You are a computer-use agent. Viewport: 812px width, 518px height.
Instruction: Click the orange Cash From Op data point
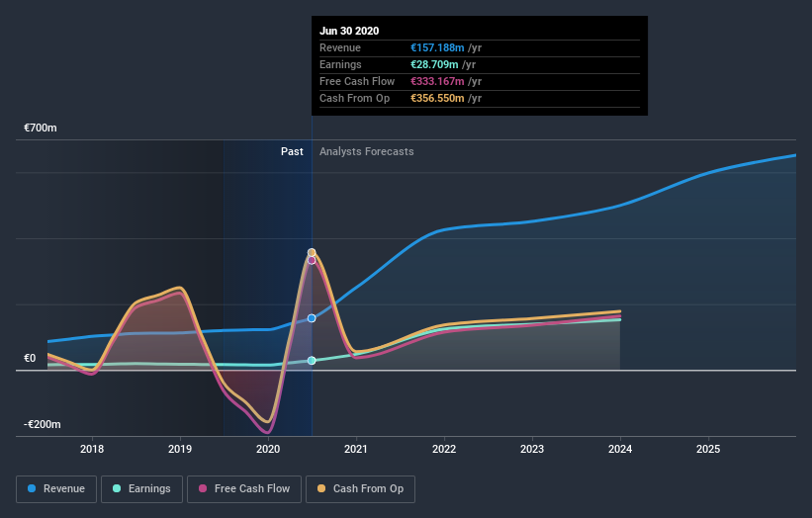(312, 252)
